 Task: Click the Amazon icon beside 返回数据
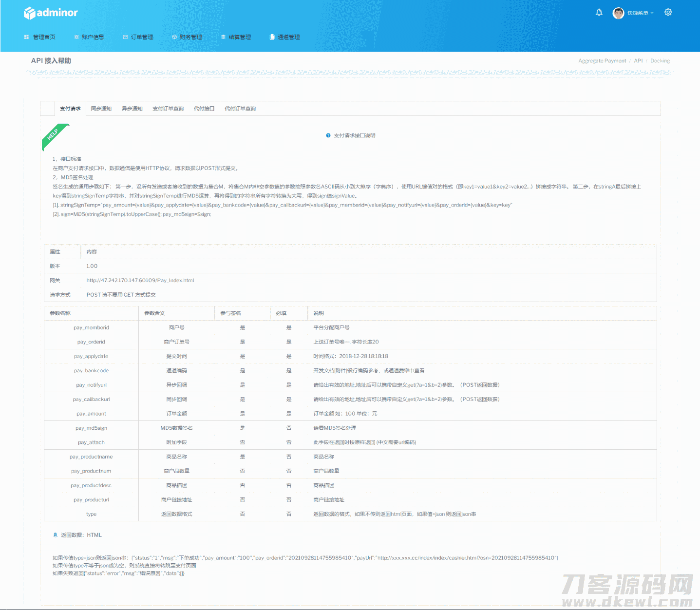coord(55,534)
